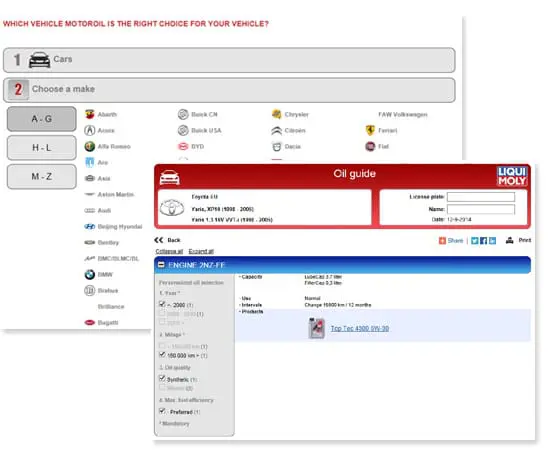Share the oil guide on Facebook

click(483, 241)
